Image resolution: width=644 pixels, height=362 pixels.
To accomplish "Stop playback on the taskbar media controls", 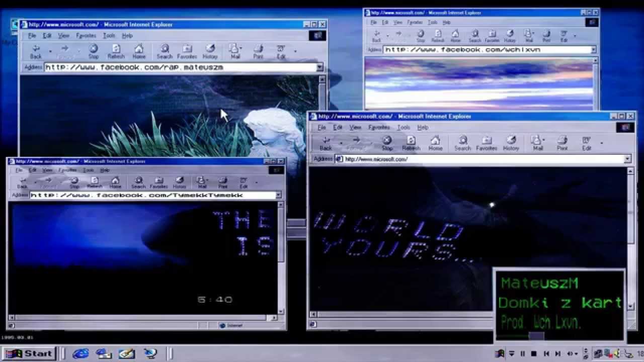I will pyautogui.click(x=534, y=353).
